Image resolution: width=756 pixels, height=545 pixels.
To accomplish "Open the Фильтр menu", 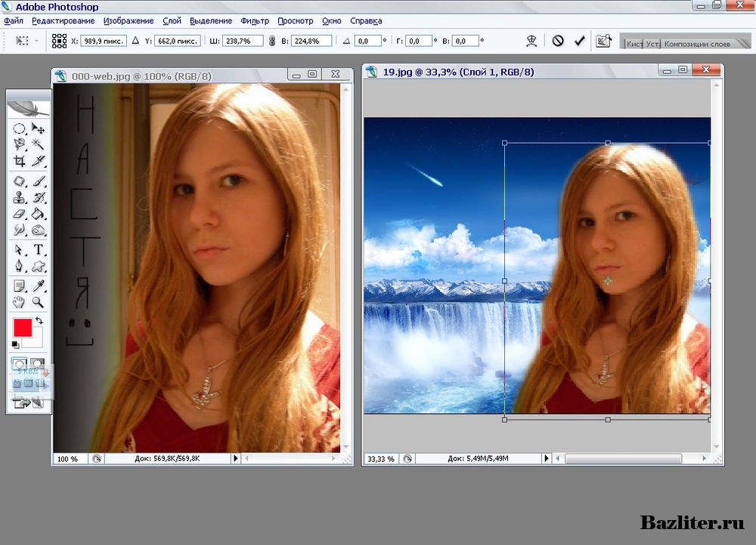I will point(254,21).
